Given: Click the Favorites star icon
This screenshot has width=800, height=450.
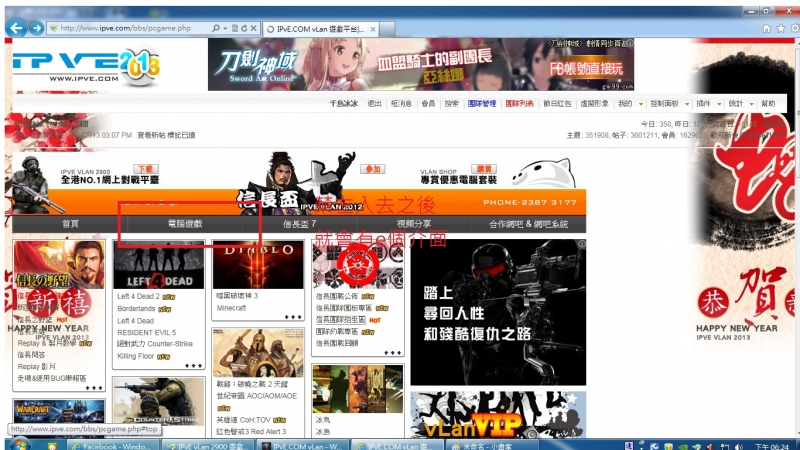Looking at the screenshot, I should point(781,29).
